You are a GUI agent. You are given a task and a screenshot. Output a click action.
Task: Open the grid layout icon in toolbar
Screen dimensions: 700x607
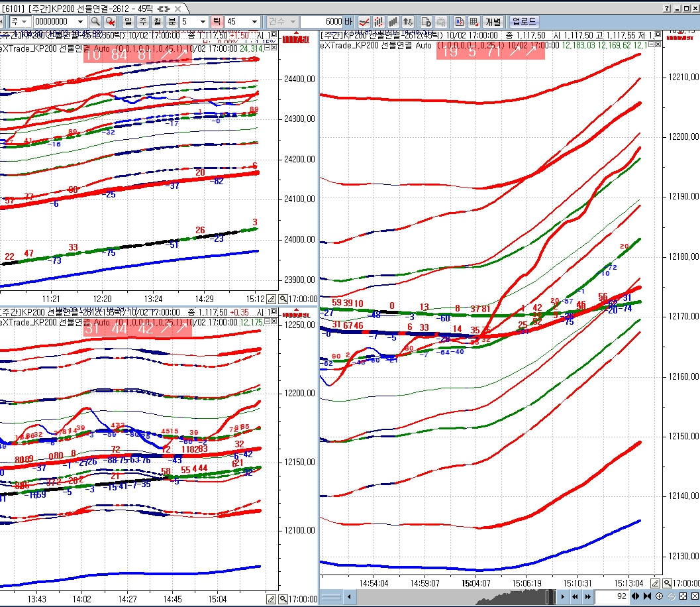coord(474,21)
